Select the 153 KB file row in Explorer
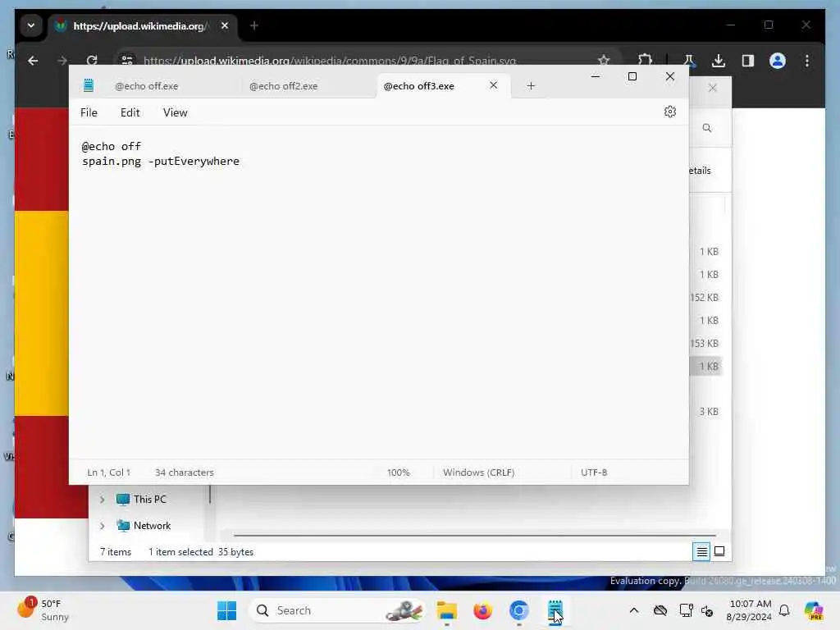This screenshot has height=630, width=840. point(706,344)
